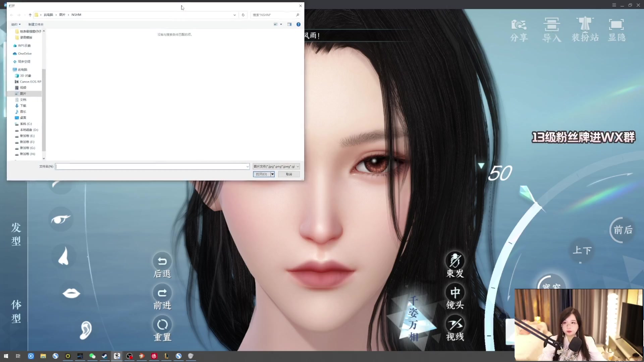Select the lips editing icon
This screenshot has width=644, height=362.
[71, 293]
